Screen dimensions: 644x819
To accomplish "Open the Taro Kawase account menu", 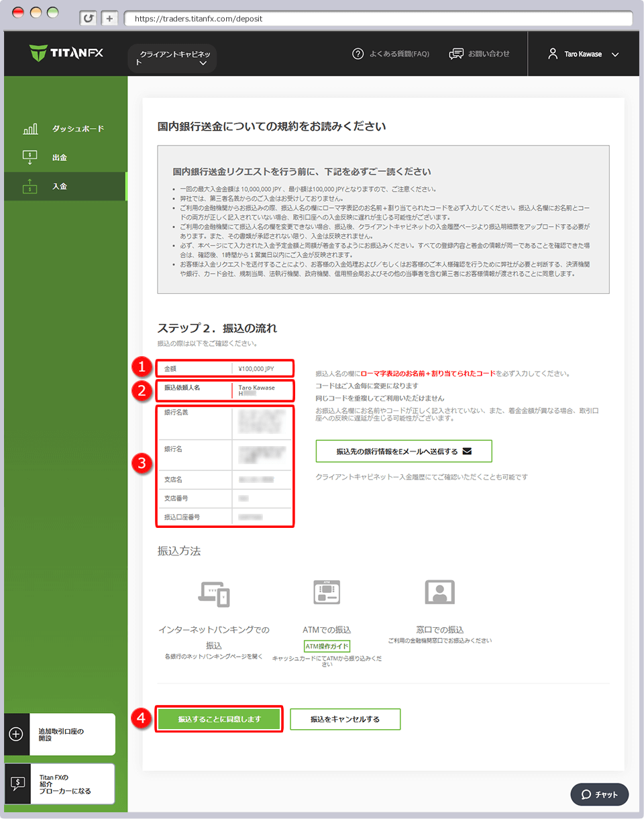I will [x=583, y=54].
